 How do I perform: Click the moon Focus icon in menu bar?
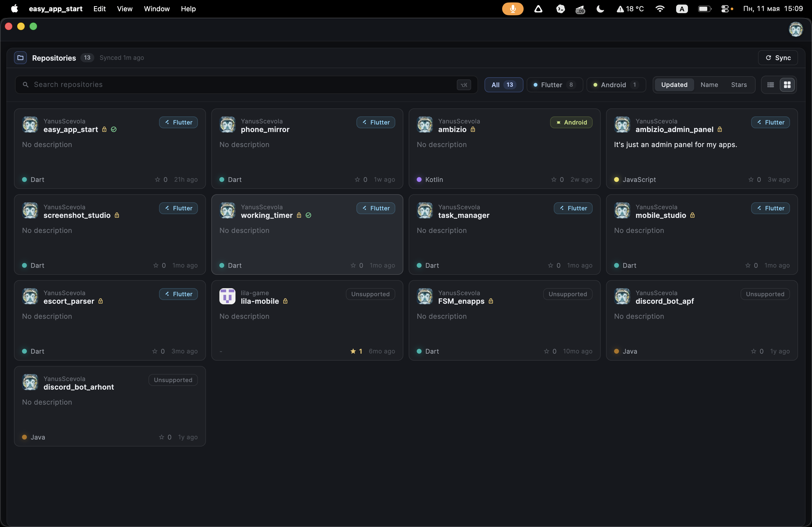pyautogui.click(x=600, y=9)
